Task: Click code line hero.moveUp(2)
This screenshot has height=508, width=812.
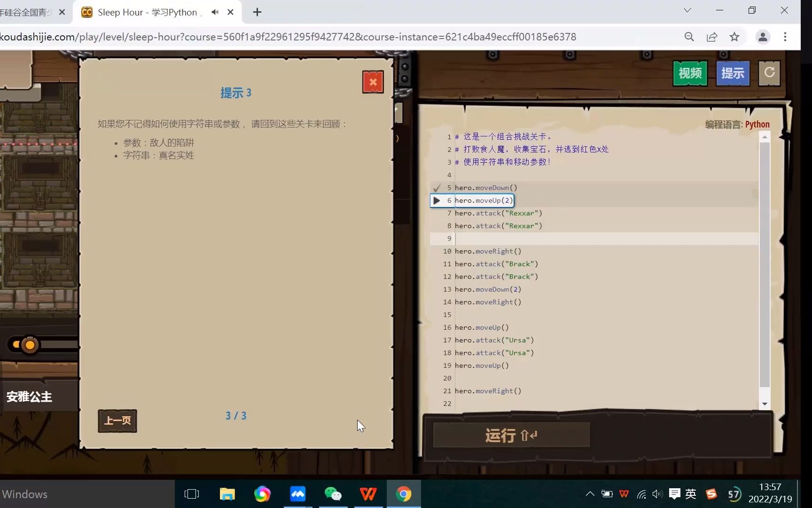Action: [484, 200]
